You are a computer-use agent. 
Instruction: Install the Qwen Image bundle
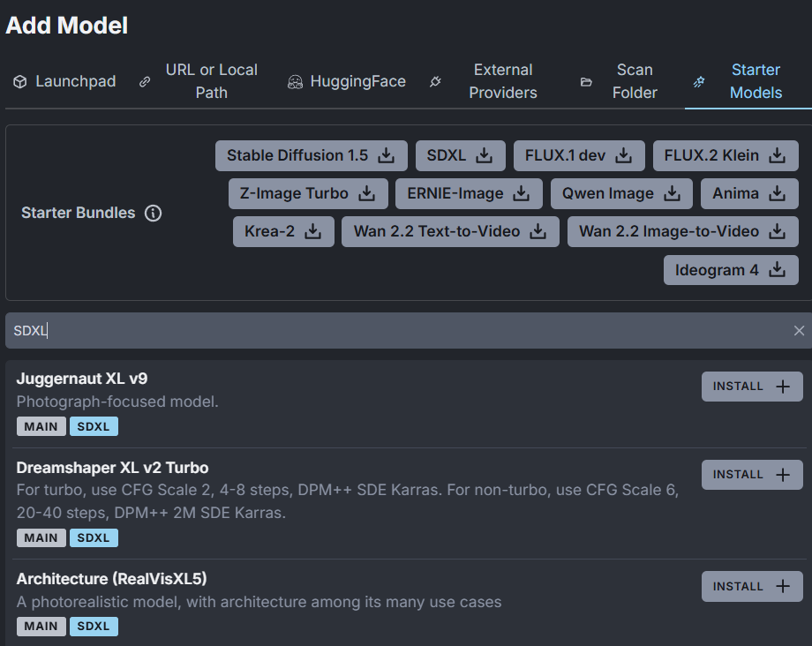[621, 193]
